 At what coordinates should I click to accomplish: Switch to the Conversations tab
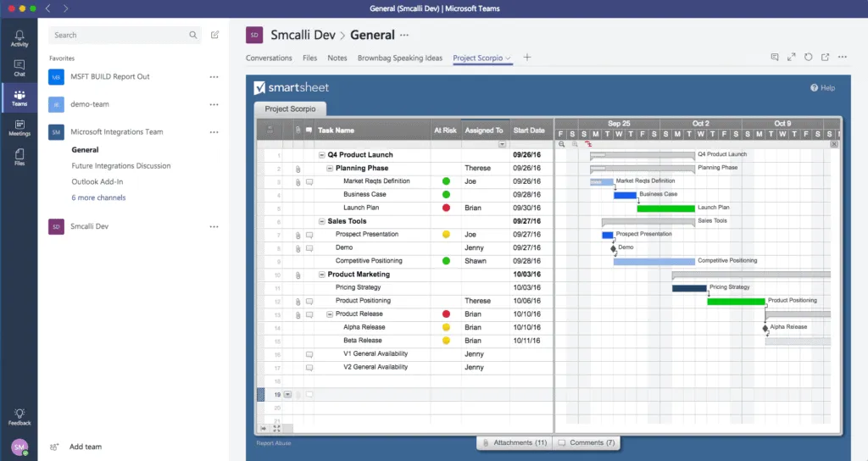click(269, 58)
